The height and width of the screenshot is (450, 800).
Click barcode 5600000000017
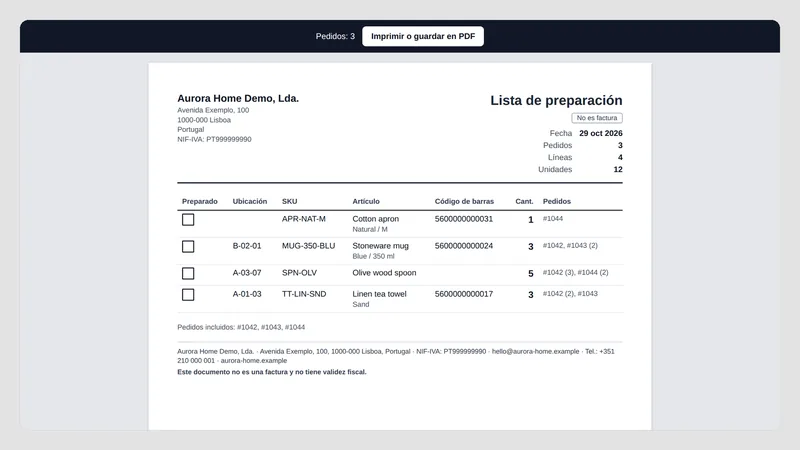pyautogui.click(x=464, y=294)
